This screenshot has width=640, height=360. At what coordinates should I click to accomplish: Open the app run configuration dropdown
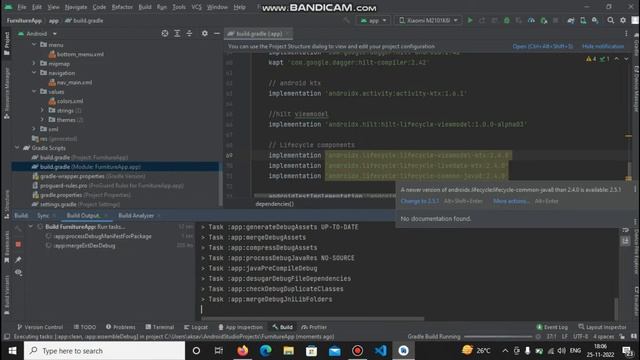373,20
